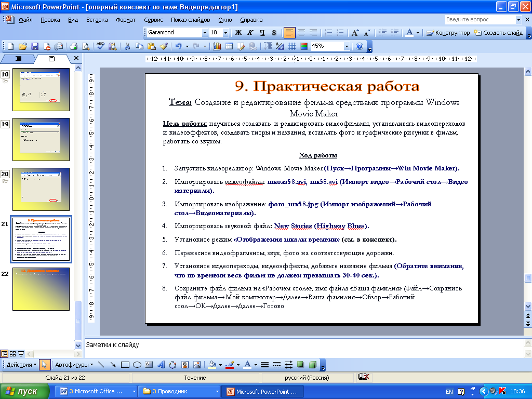532x399 pixels.
Task: Open Windows пуск Start button
Action: coord(24,392)
